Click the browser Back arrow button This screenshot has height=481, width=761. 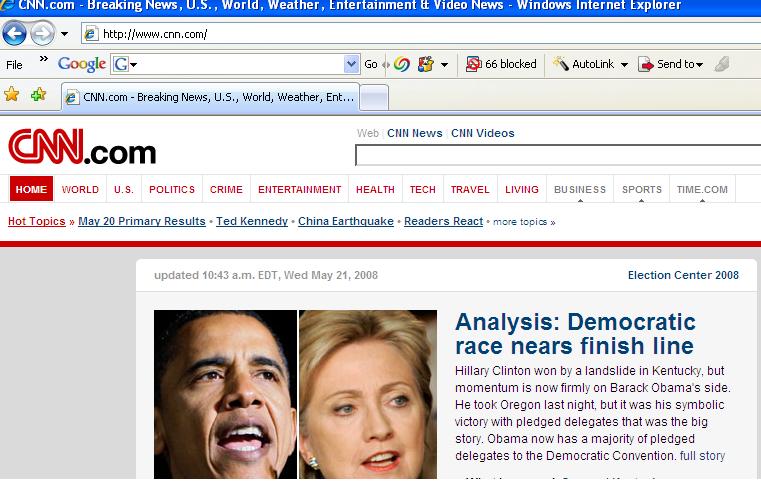(x=14, y=34)
